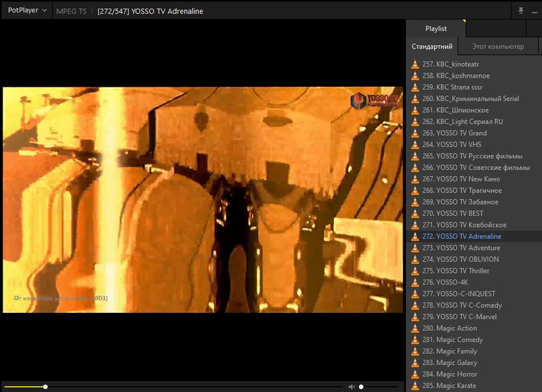Select the highlighted "272. YOSSO TV Adrenaline" entry
This screenshot has height=392, width=542.
tap(474, 236)
